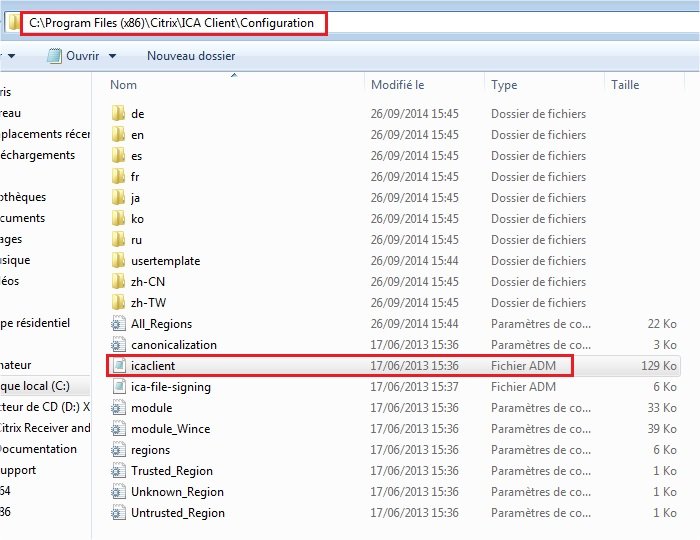Click date '17/06/2013 15:37' of ica-file-signing
This screenshot has height=540, width=700.
(414, 386)
